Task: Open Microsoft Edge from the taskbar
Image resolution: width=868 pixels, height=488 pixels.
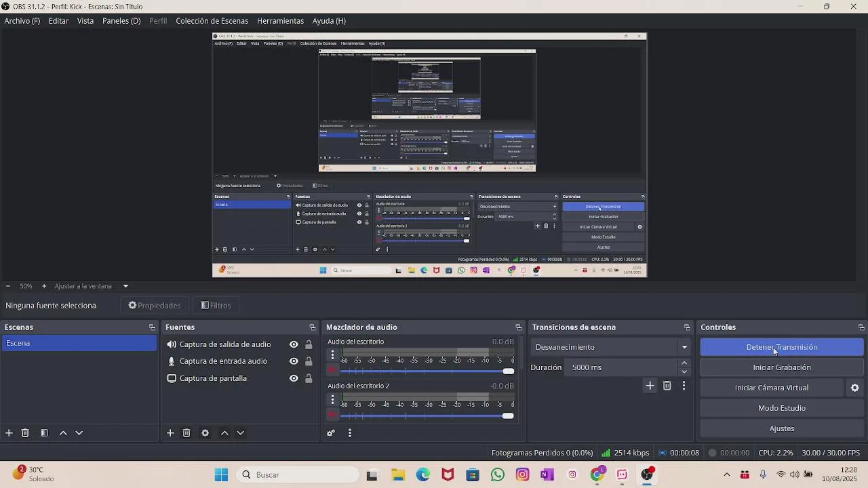Action: (423, 475)
